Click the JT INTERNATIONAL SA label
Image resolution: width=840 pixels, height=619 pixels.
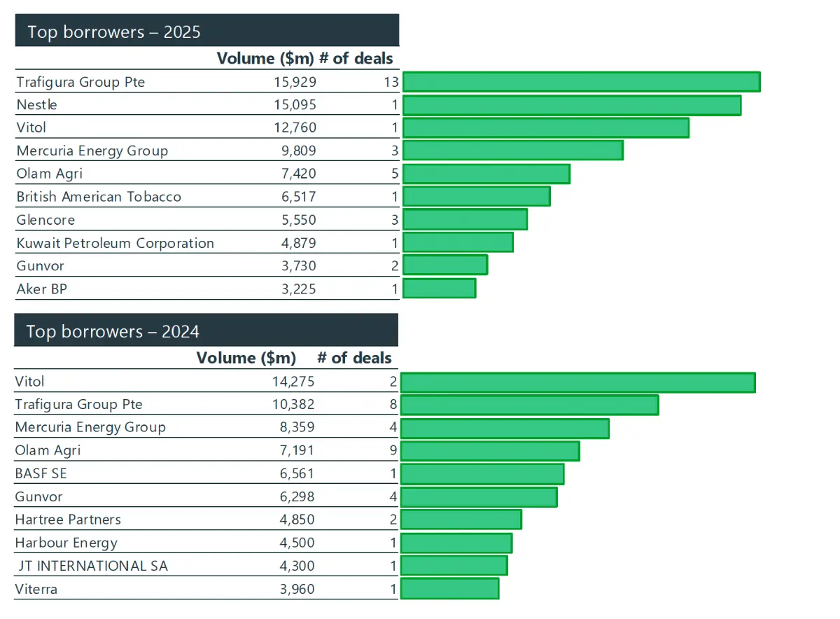(x=93, y=566)
